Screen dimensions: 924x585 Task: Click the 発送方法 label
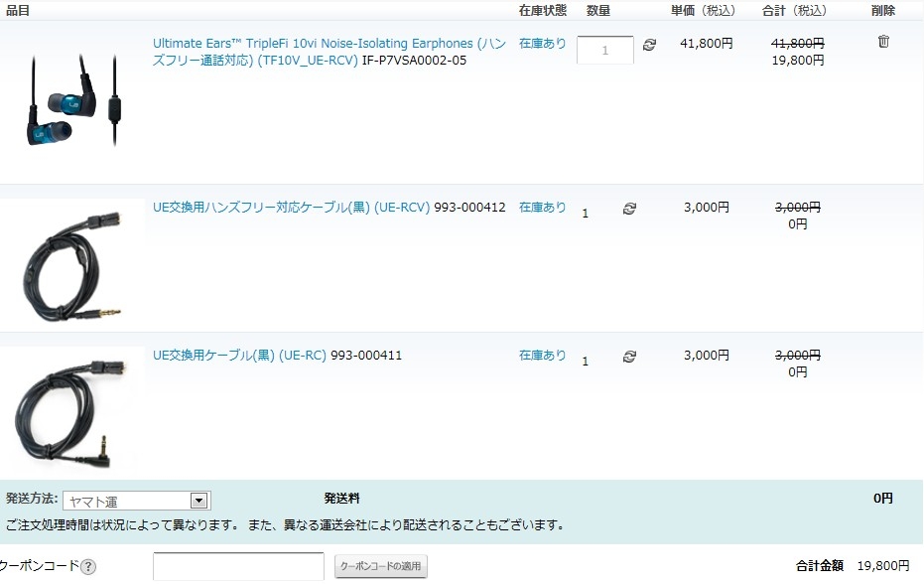(x=32, y=499)
